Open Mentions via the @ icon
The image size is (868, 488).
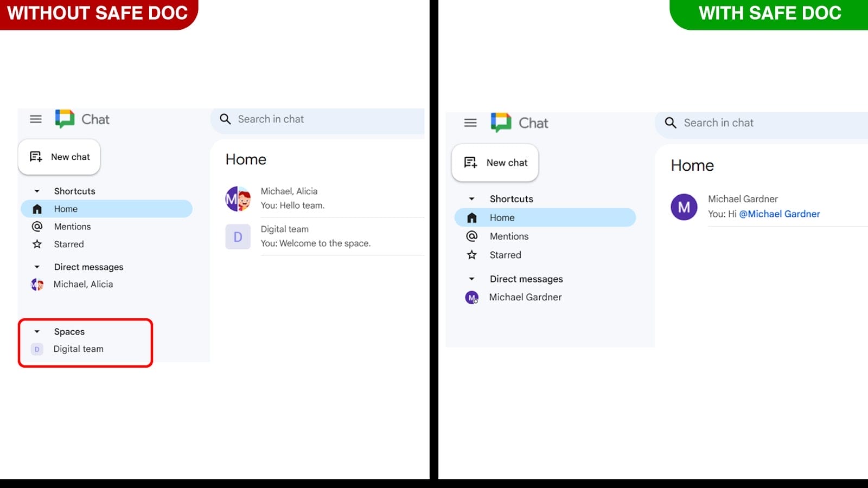click(x=37, y=226)
